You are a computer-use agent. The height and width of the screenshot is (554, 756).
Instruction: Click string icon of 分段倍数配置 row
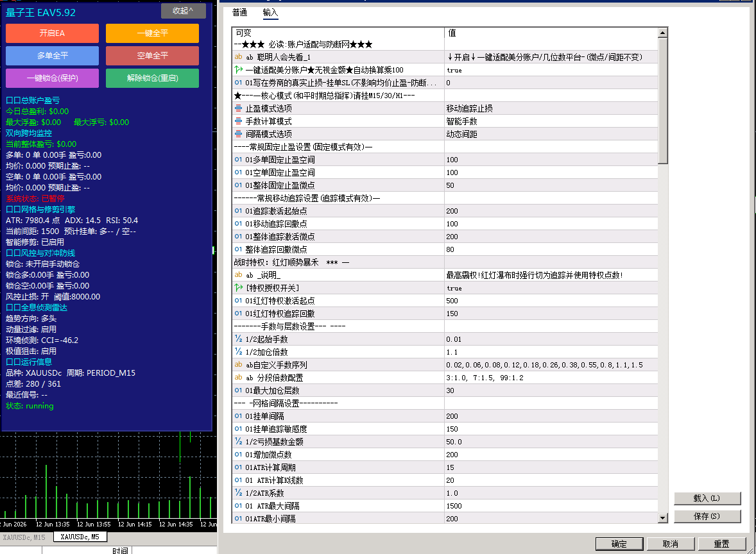click(238, 378)
